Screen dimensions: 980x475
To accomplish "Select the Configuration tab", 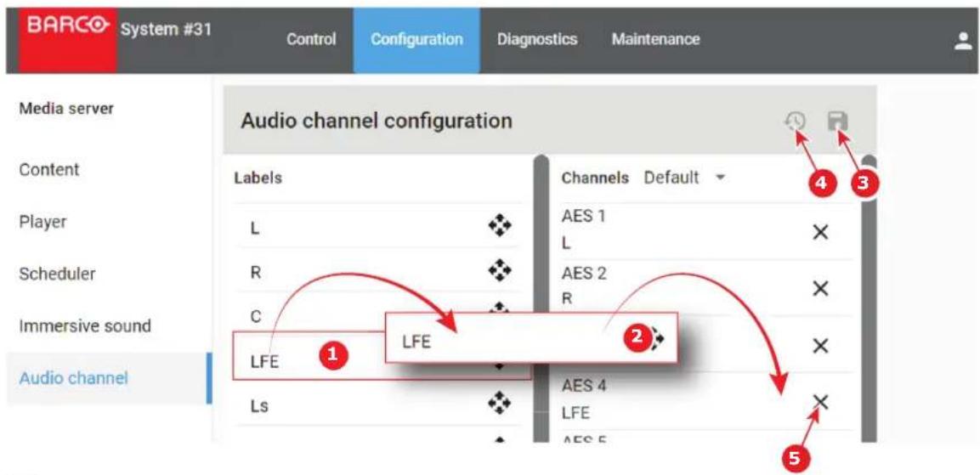I will pyautogui.click(x=416, y=39).
